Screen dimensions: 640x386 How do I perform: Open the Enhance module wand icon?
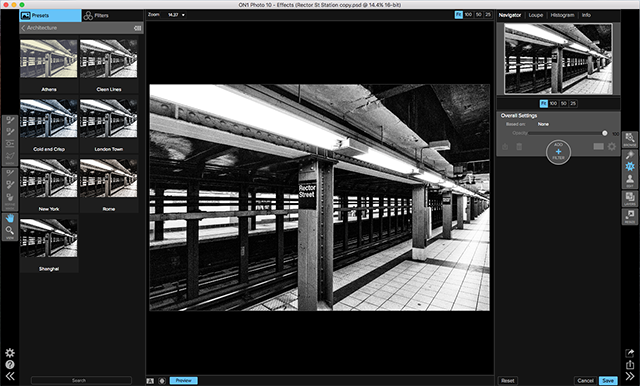coord(630,155)
